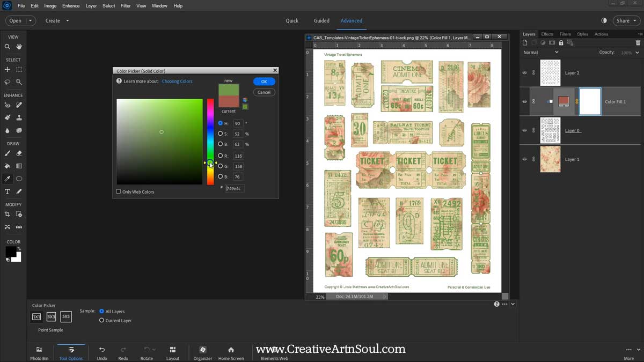Select the Red Eye Removal tool
Screen dimensions: 644x362
click(x=8, y=105)
